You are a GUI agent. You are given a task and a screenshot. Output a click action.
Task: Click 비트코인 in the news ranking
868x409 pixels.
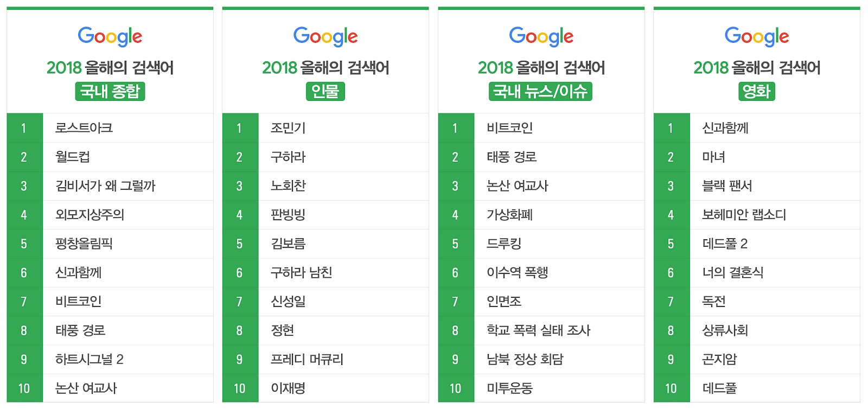509,128
